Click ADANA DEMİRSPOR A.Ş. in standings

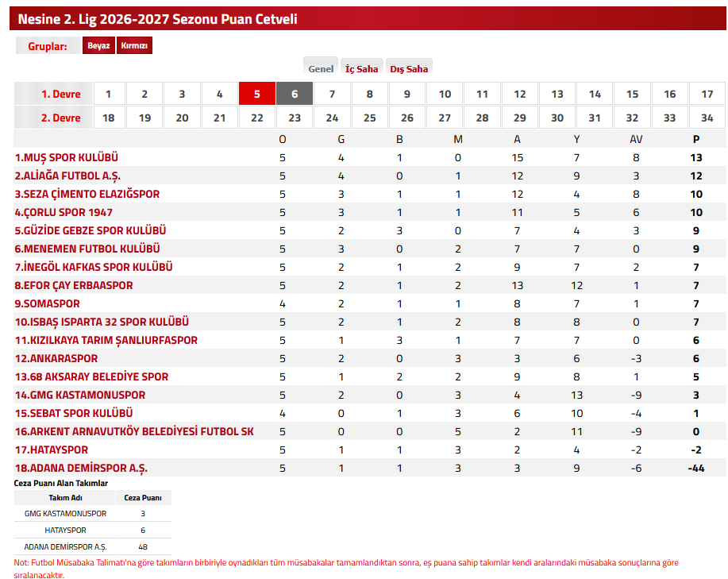[81, 468]
